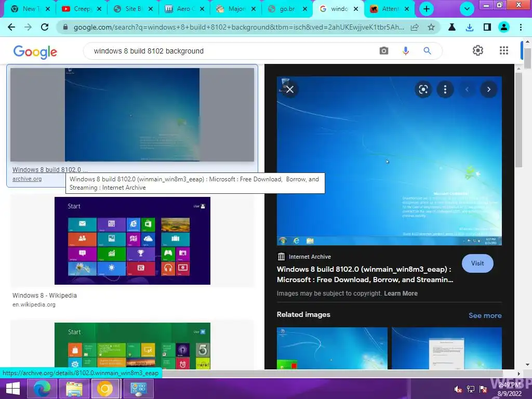Click the page vertical scrollbar thumb

pyautogui.click(x=527, y=58)
